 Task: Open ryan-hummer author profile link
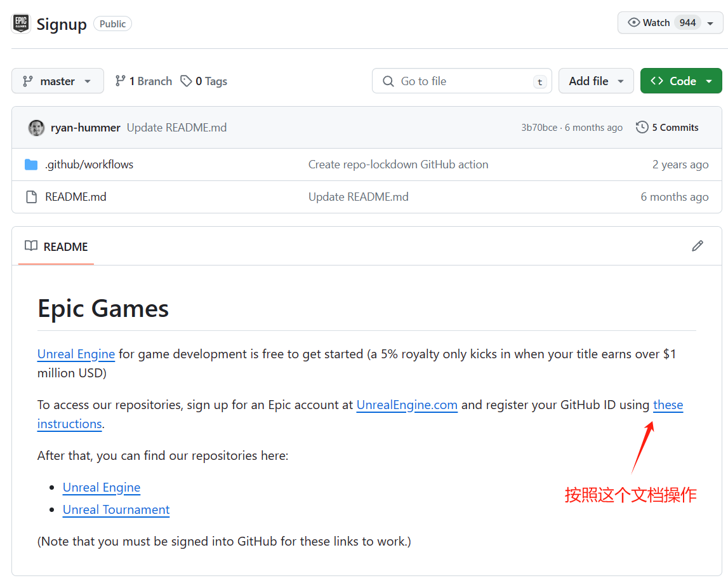tap(86, 128)
